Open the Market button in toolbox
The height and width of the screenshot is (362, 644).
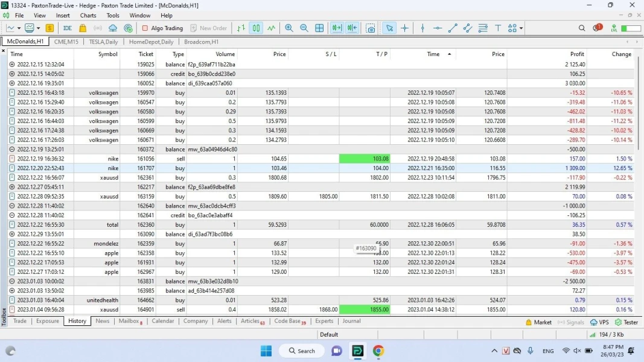(x=538, y=322)
